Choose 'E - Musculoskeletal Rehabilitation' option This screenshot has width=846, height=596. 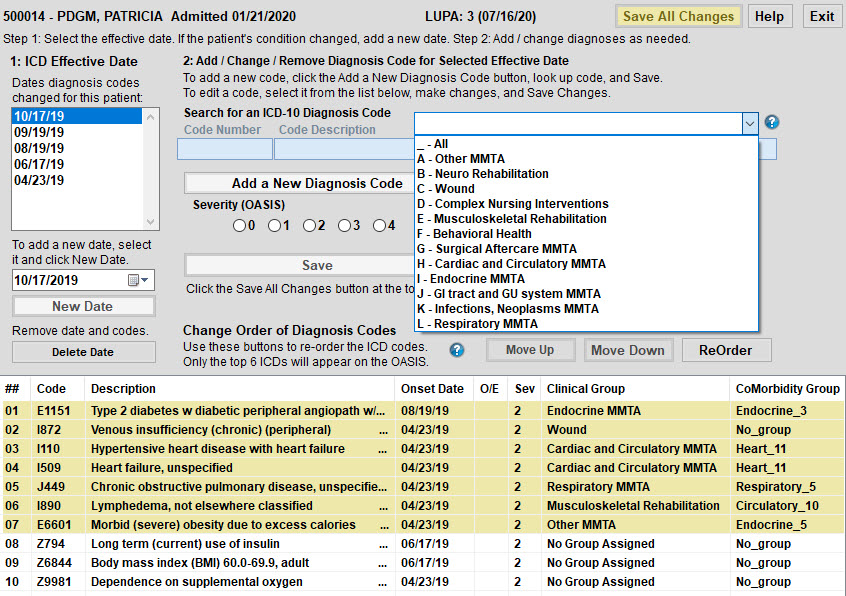point(586,219)
